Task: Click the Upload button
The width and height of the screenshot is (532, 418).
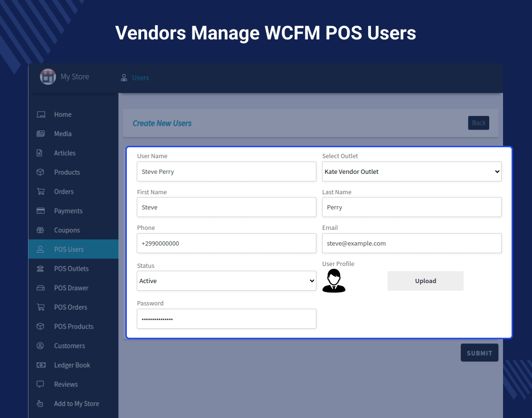Action: [x=426, y=281]
